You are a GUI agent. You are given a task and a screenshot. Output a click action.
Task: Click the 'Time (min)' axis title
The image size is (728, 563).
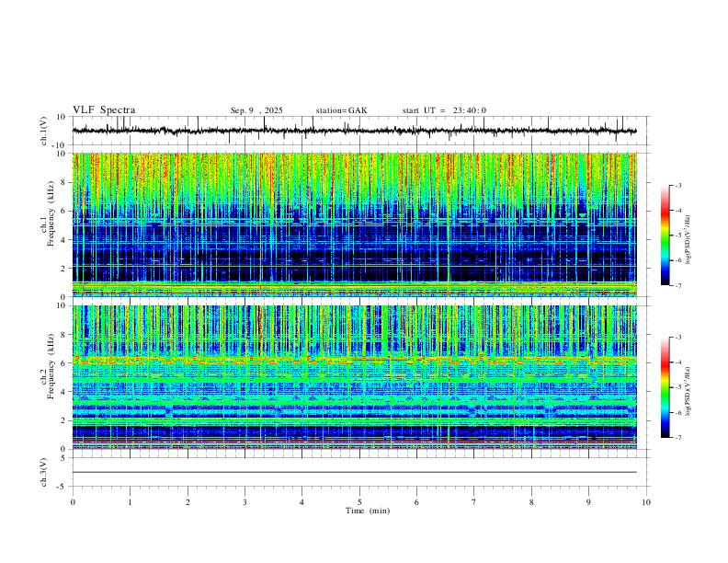pyautogui.click(x=368, y=511)
